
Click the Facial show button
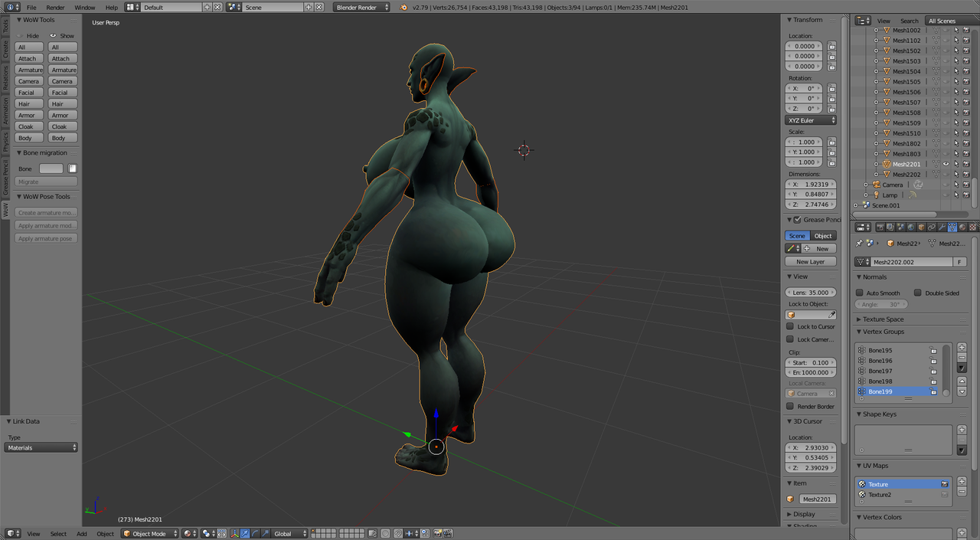[63, 92]
